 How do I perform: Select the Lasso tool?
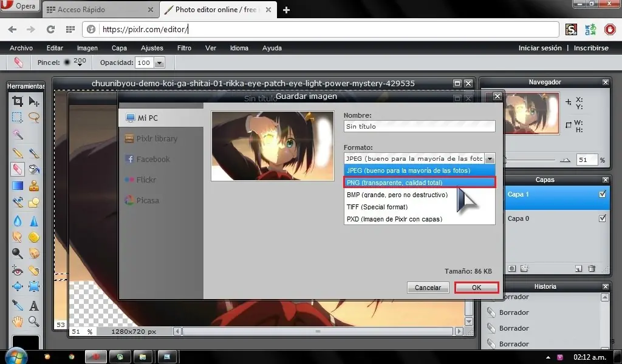pyautogui.click(x=34, y=117)
